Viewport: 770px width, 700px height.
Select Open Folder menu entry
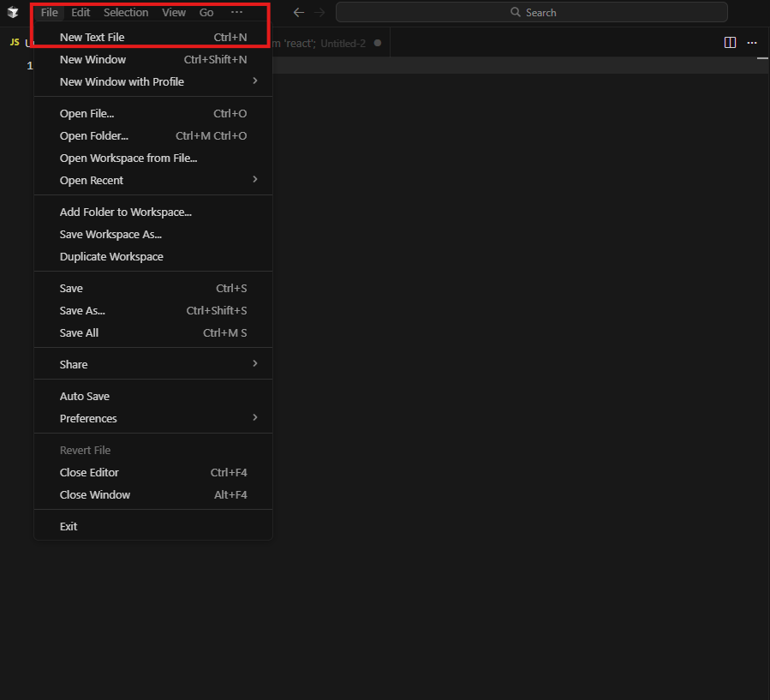click(x=94, y=135)
